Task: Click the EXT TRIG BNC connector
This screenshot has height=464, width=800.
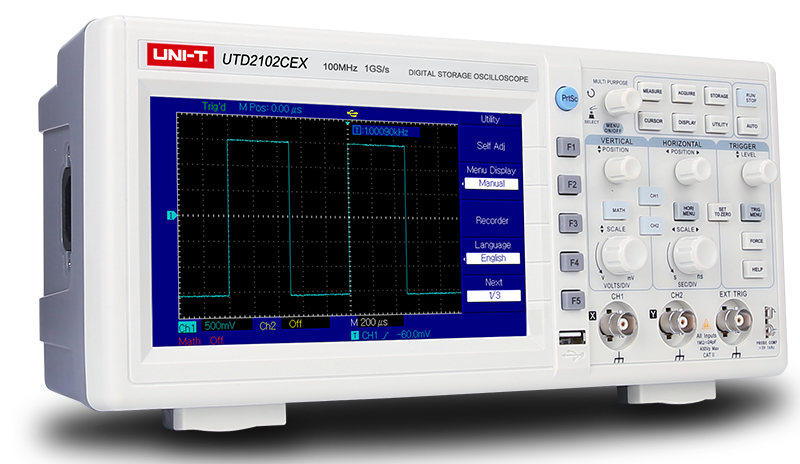Action: pos(734,321)
